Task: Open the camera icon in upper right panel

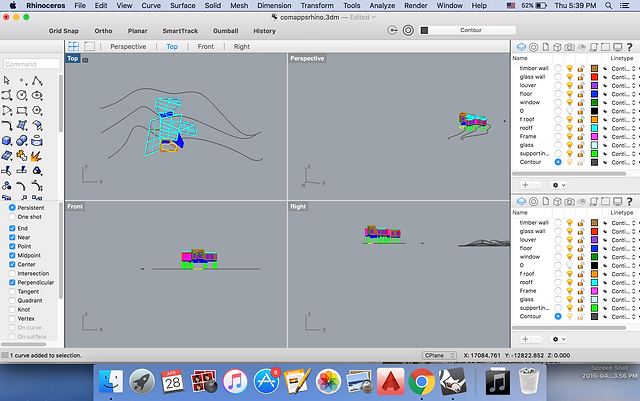Action: point(569,47)
